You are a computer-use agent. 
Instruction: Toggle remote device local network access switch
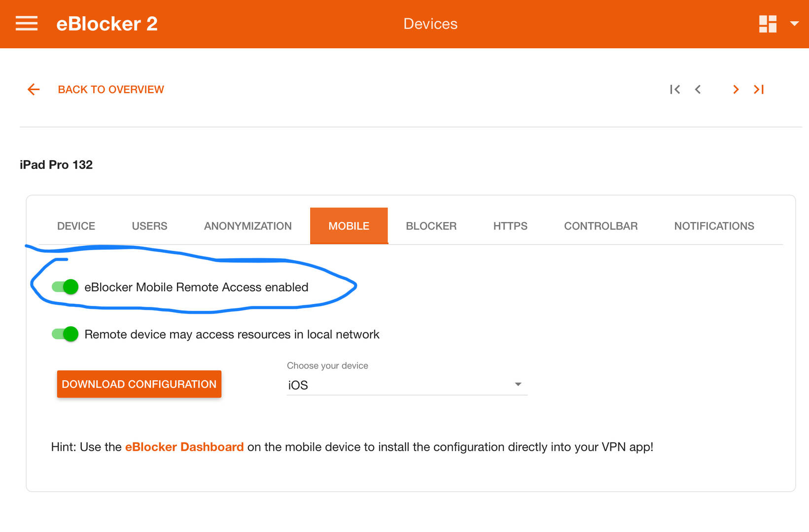point(65,334)
